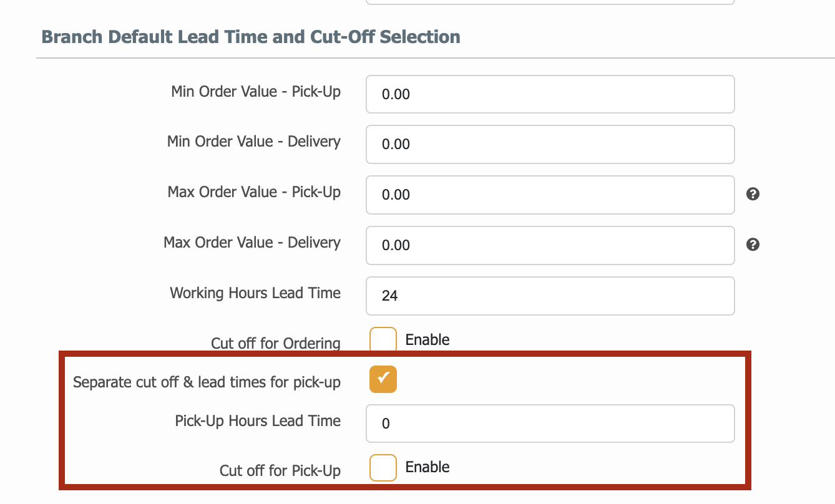The image size is (835, 504).
Task: Uncheck Separate cut off & lead times for pick-up
Action: click(383, 379)
